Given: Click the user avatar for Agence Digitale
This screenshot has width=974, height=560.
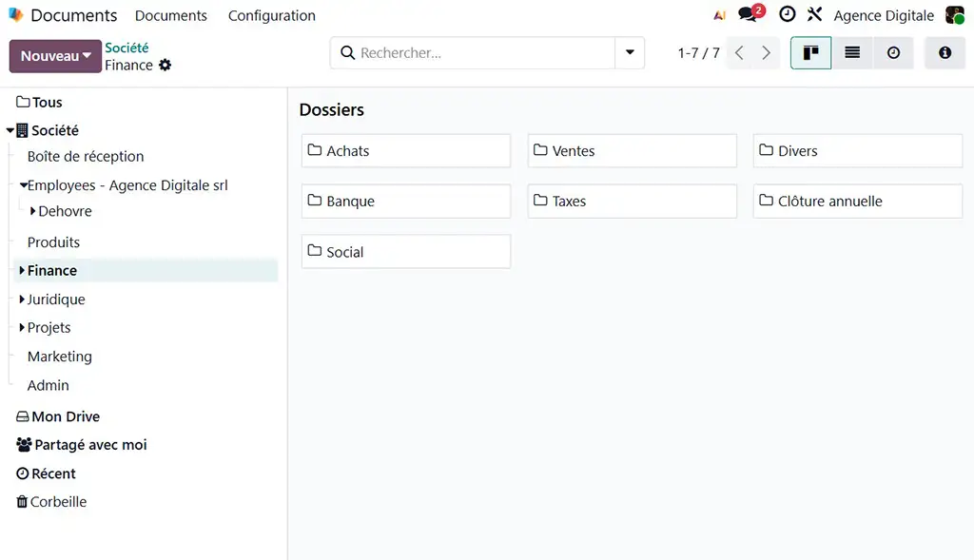Looking at the screenshot, I should click(x=956, y=14).
